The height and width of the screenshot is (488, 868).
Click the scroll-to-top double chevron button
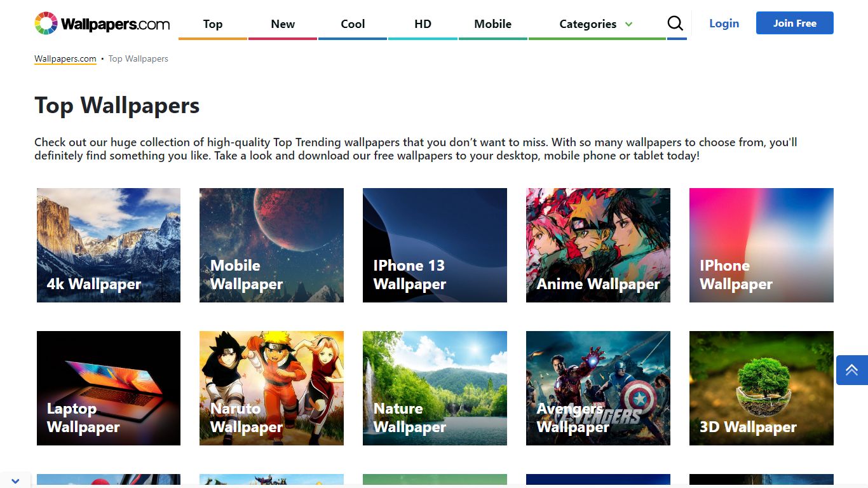[x=851, y=370]
